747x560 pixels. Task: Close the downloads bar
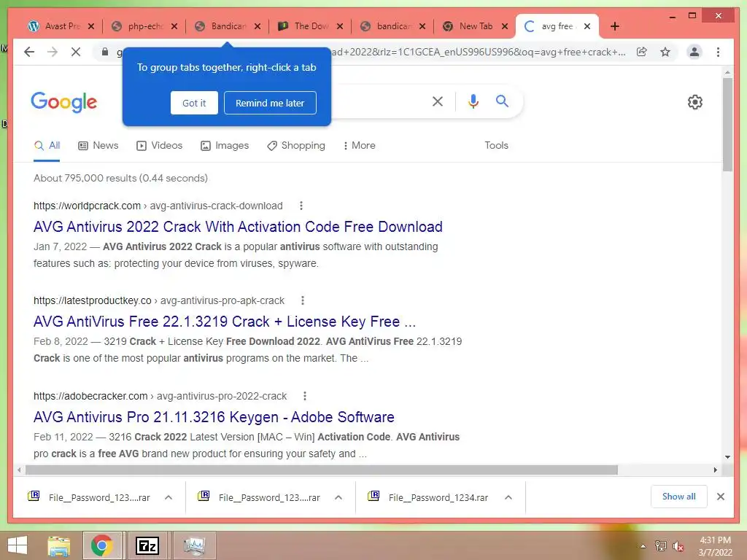(x=720, y=497)
